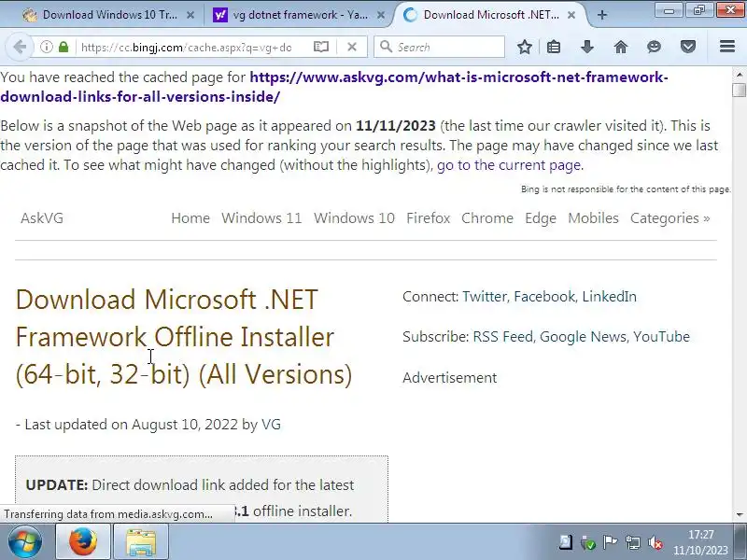Follow 'go to the current page' link
The height and width of the screenshot is (560, 747).
click(x=509, y=165)
